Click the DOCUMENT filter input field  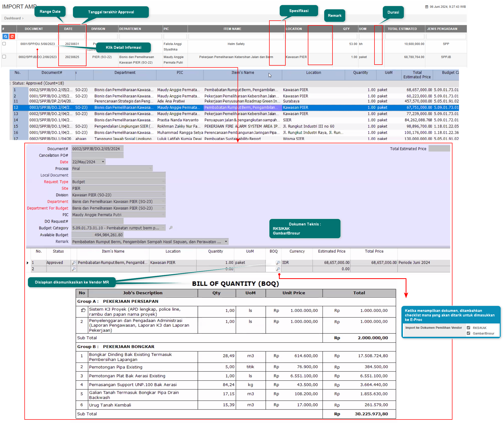[37, 37]
